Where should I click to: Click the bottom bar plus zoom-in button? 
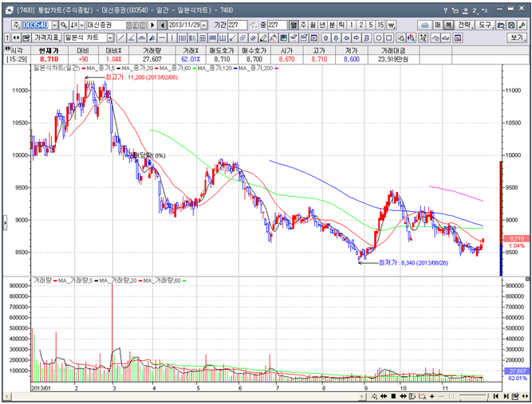(432, 396)
